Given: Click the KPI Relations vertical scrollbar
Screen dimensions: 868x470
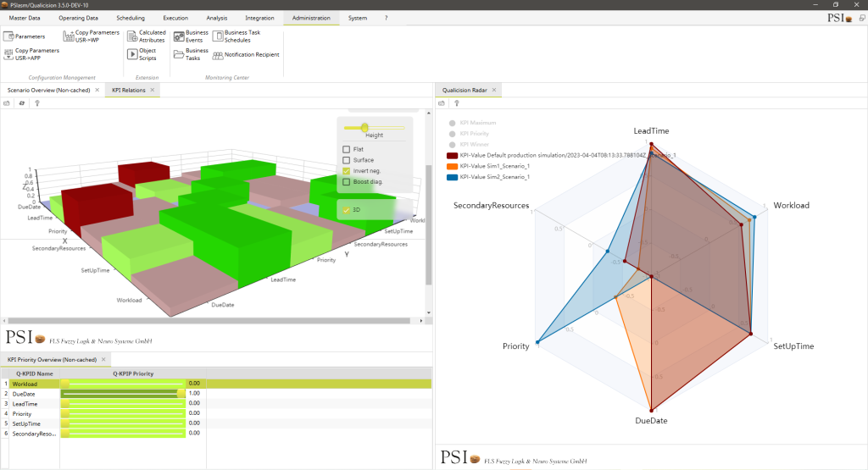Looking at the screenshot, I should click(x=428, y=224).
